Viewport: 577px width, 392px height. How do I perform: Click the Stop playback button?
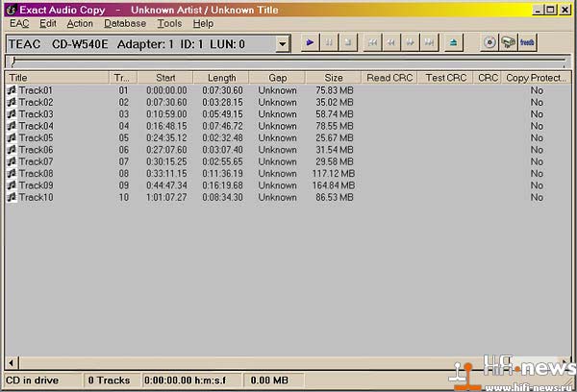(x=348, y=43)
